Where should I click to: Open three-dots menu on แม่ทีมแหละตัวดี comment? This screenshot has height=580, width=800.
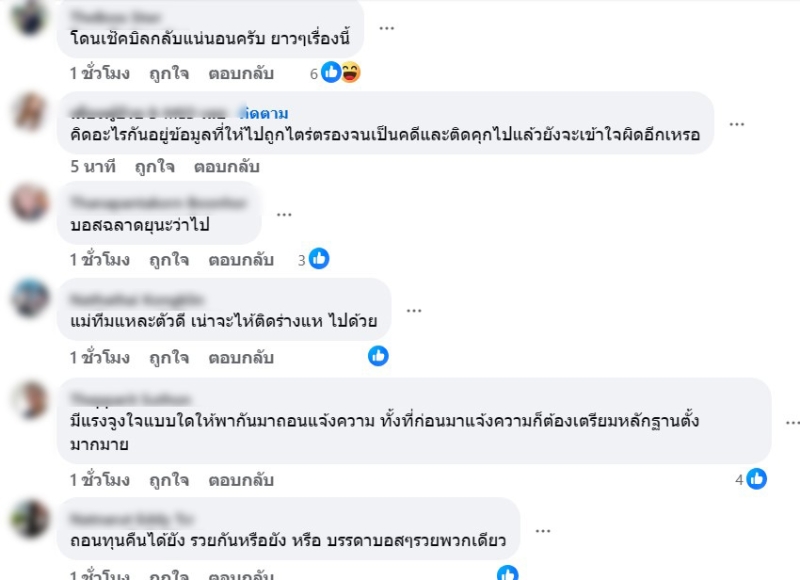pyautogui.click(x=414, y=310)
